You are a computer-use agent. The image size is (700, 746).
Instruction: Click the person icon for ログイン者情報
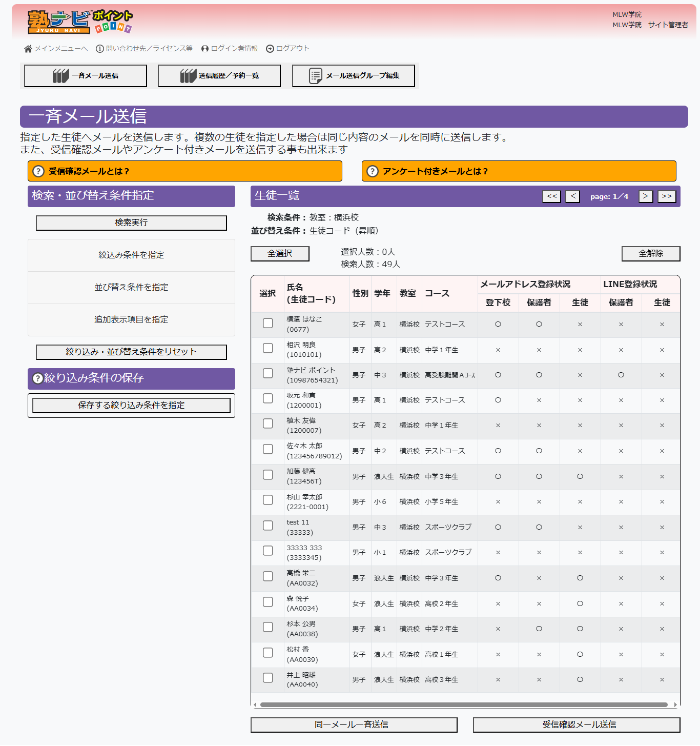(x=205, y=49)
